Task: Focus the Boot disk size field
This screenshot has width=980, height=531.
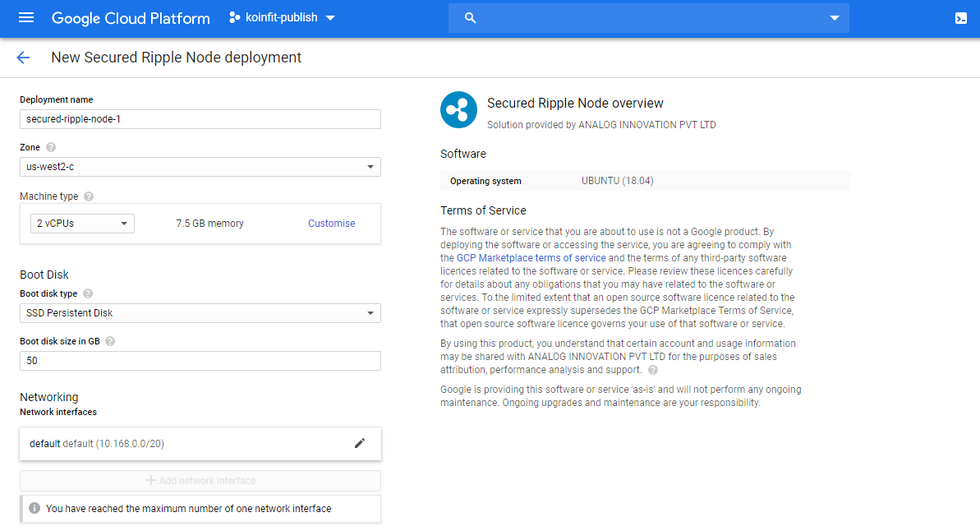Action: pos(200,361)
